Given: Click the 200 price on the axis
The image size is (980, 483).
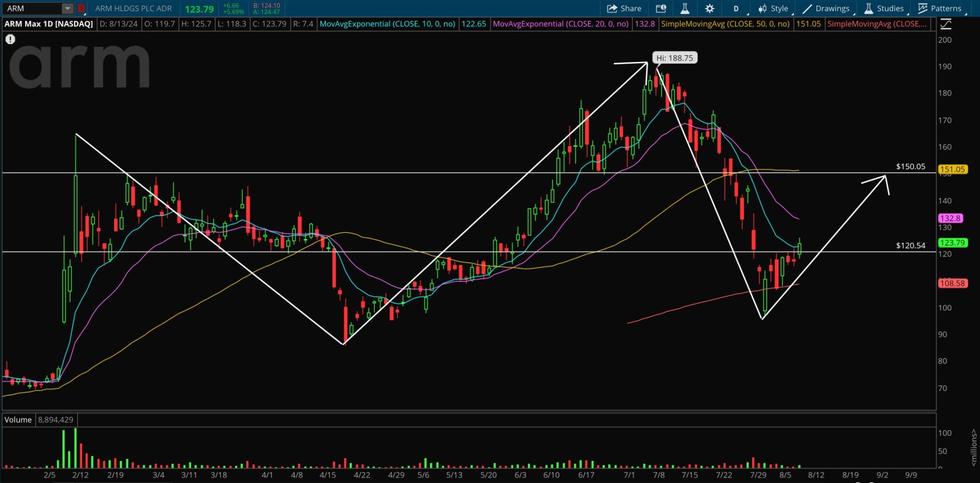Looking at the screenshot, I should (x=945, y=40).
